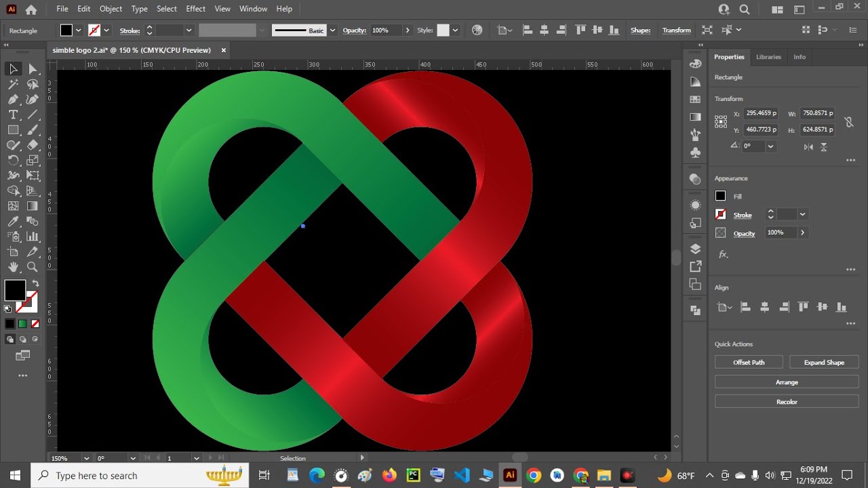Select the Shape Builder tool
868x488 pixels.
[13, 190]
